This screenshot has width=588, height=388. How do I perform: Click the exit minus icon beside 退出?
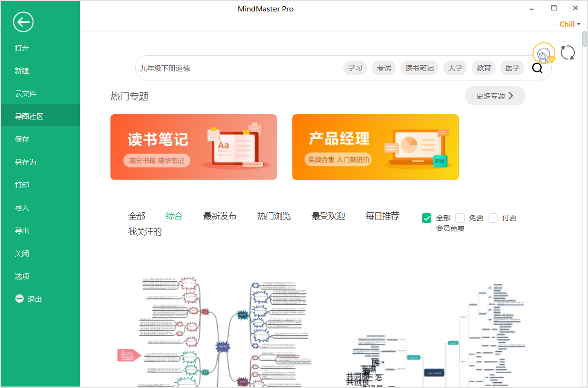(20, 298)
